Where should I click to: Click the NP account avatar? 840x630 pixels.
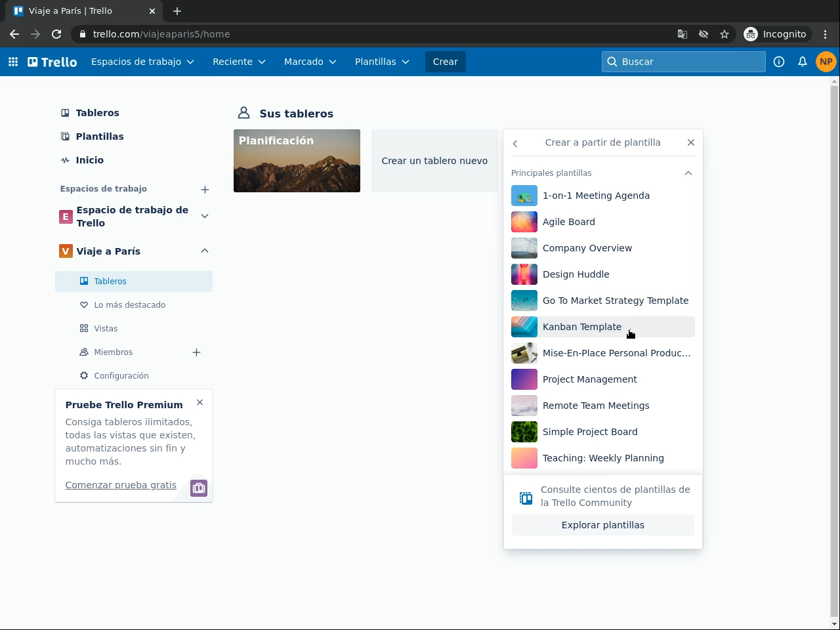826,62
